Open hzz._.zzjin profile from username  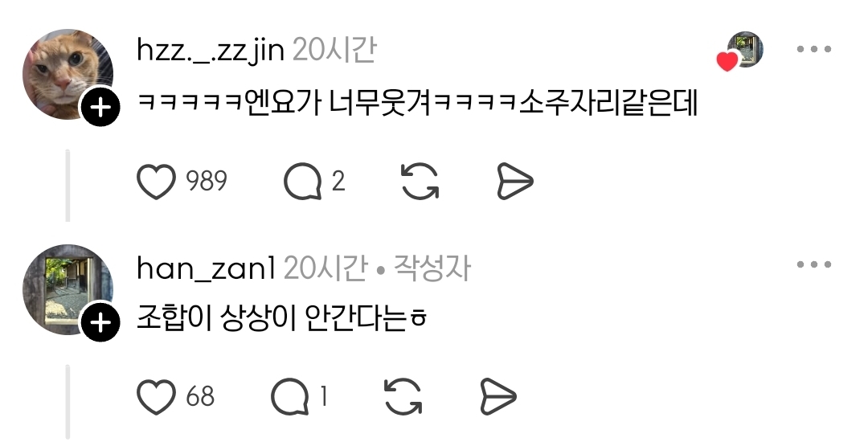211,51
